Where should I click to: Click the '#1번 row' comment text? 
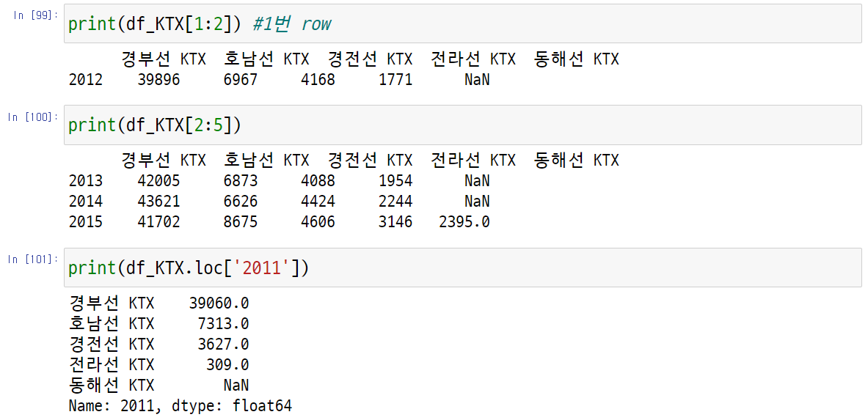(291, 24)
